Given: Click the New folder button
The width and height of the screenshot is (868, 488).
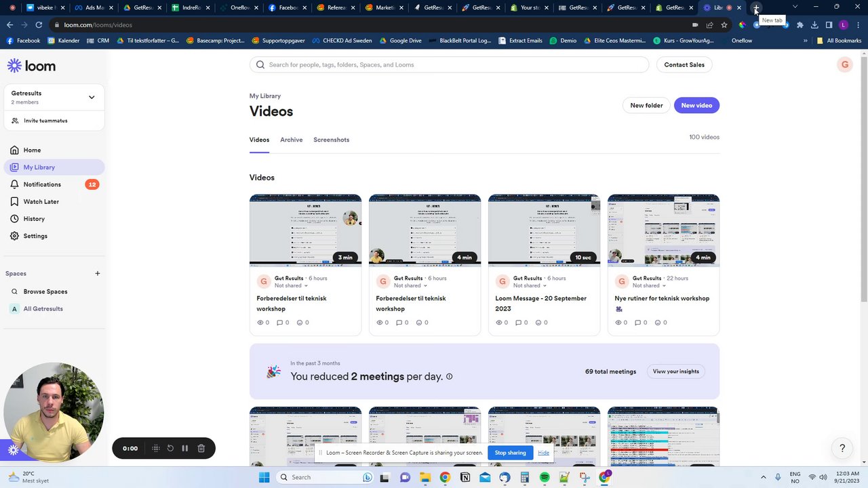Looking at the screenshot, I should (646, 105).
